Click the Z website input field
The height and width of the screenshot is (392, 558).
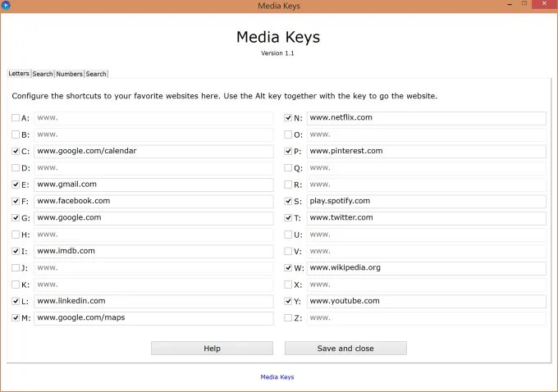point(427,318)
